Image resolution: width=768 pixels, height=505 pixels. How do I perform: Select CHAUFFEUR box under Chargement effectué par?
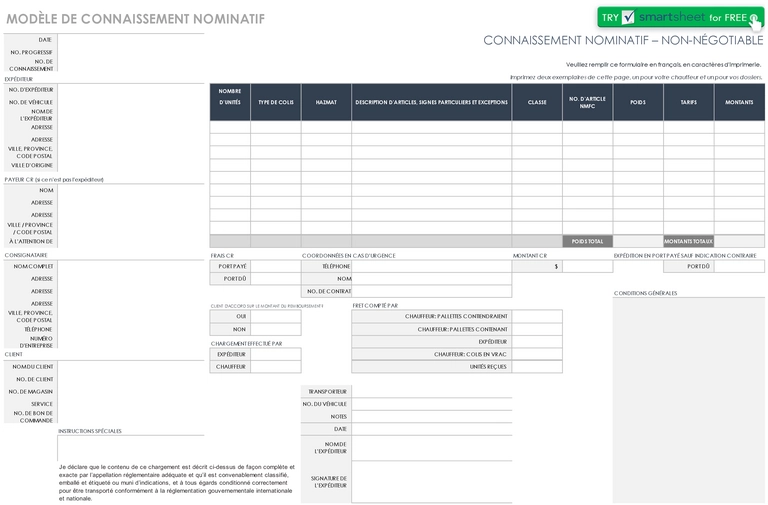[x=276, y=367]
